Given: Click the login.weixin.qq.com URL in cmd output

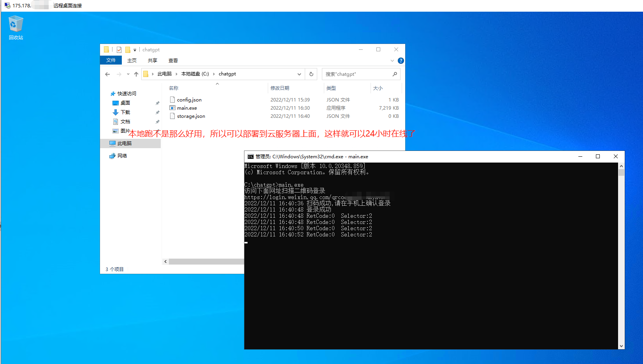Looking at the screenshot, I should [295, 197].
